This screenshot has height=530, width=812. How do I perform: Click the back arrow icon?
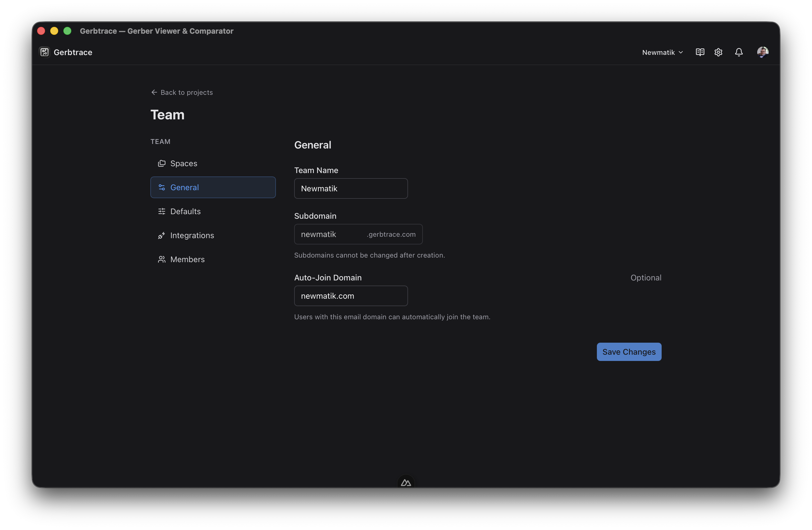click(154, 93)
